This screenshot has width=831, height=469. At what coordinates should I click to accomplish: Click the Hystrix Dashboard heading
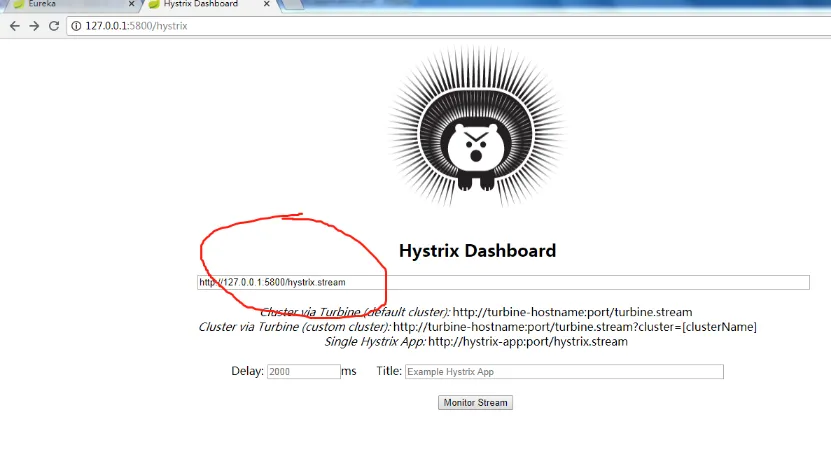click(x=478, y=251)
